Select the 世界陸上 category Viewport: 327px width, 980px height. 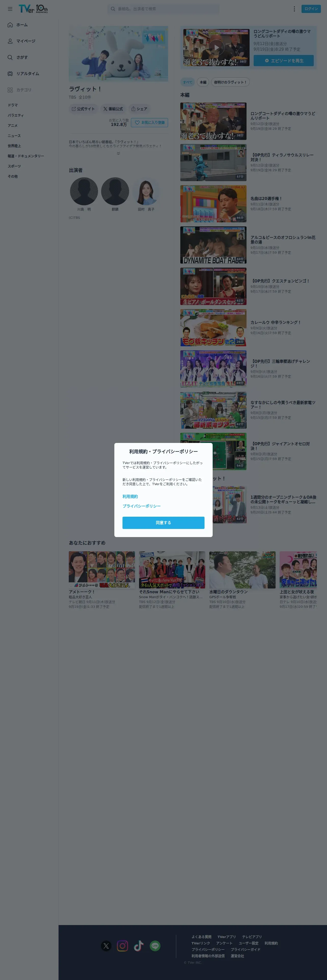point(14,146)
